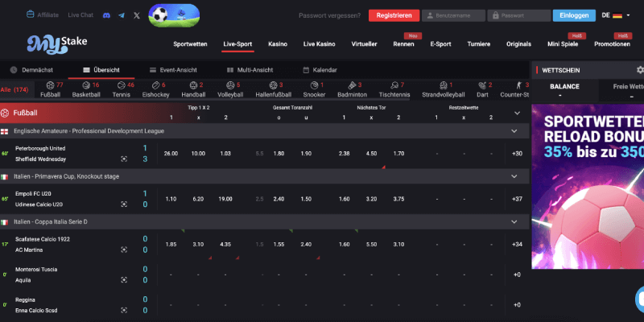The image size is (644, 322).
Task: Open the language dropdown DE
Action: (x=616, y=15)
